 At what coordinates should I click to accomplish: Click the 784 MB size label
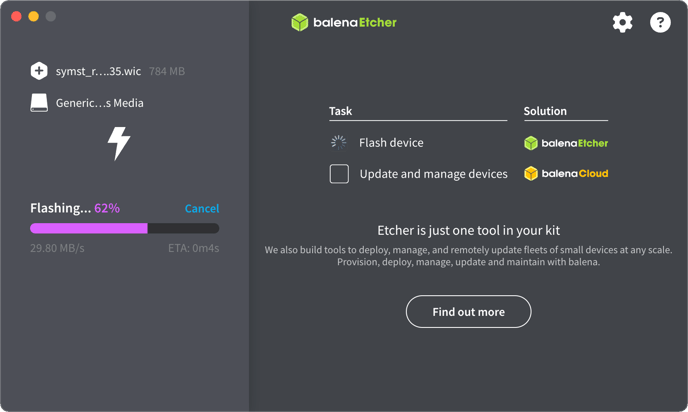(x=167, y=71)
